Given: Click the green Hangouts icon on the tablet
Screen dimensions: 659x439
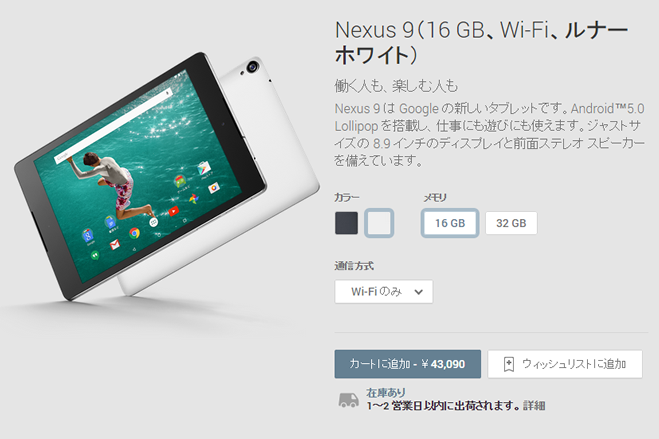Looking at the screenshot, I should coord(95,255).
